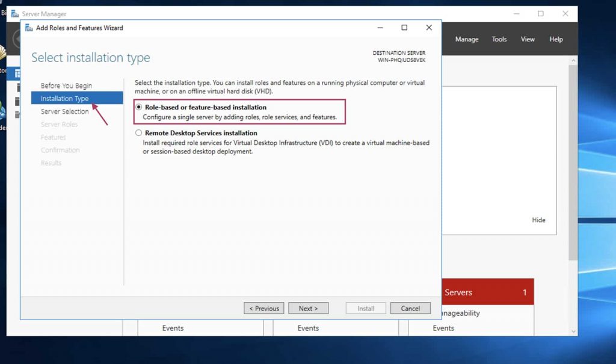Viewport: 616px width, 364px height.
Task: Click the Next button
Action: point(308,308)
